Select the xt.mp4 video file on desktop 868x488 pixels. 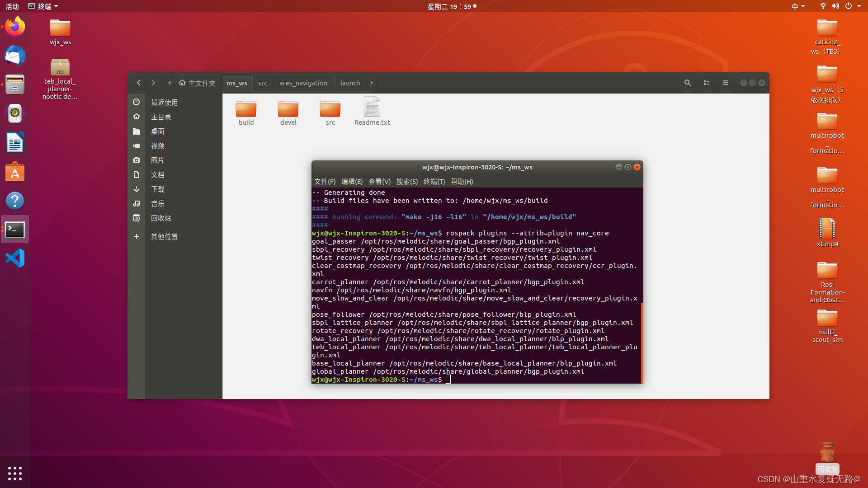[x=827, y=232]
